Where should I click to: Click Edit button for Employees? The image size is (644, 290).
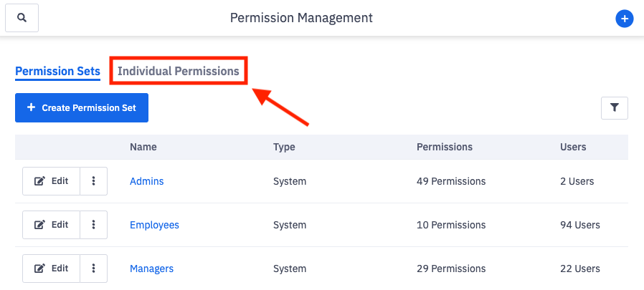click(x=52, y=225)
